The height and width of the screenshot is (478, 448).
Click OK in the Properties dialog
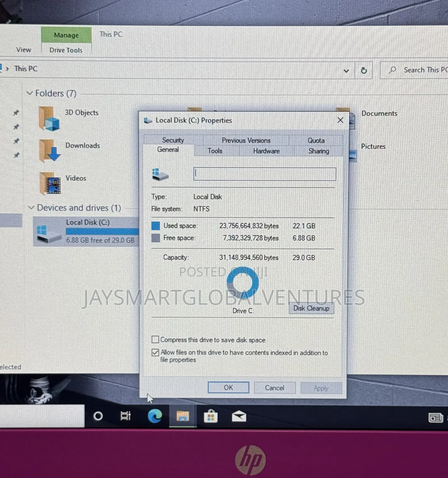[228, 387]
